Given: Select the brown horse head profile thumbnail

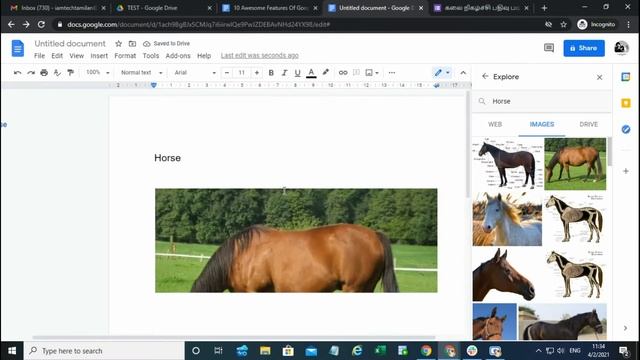Looking at the screenshot, I should pos(505,275).
